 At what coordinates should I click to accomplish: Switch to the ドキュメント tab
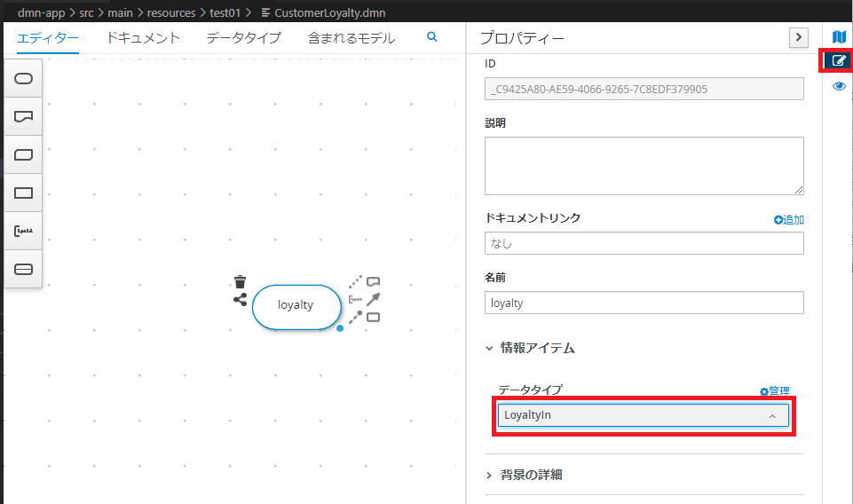(x=143, y=38)
